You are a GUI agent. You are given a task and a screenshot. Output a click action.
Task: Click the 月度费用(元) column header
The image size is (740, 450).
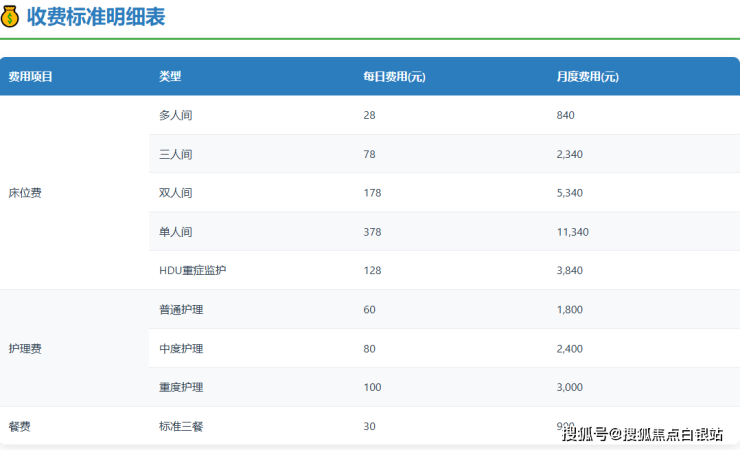(587, 77)
